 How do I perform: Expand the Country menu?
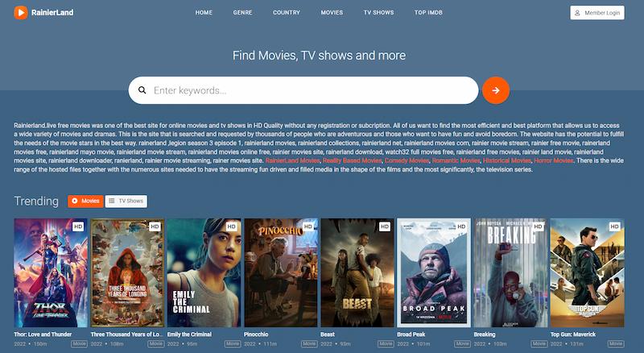pyautogui.click(x=286, y=13)
